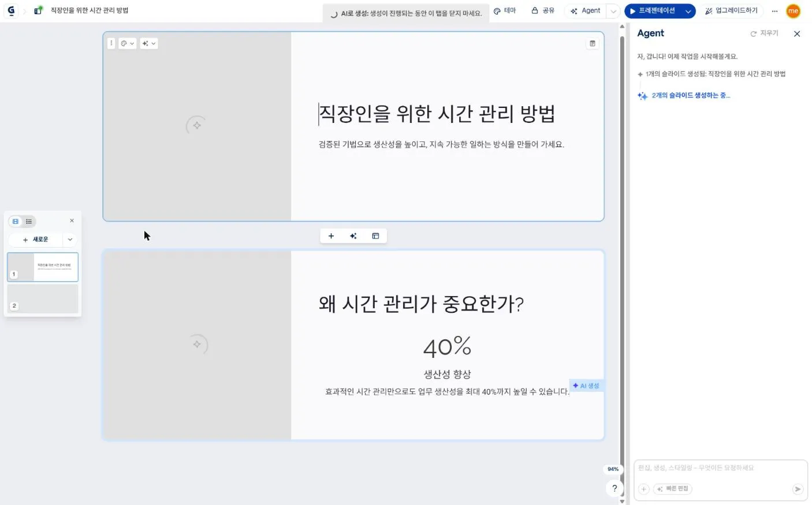Viewport: 812px width, 505px height.
Task: Start 프레젠테이션 presentation mode
Action: click(x=653, y=10)
